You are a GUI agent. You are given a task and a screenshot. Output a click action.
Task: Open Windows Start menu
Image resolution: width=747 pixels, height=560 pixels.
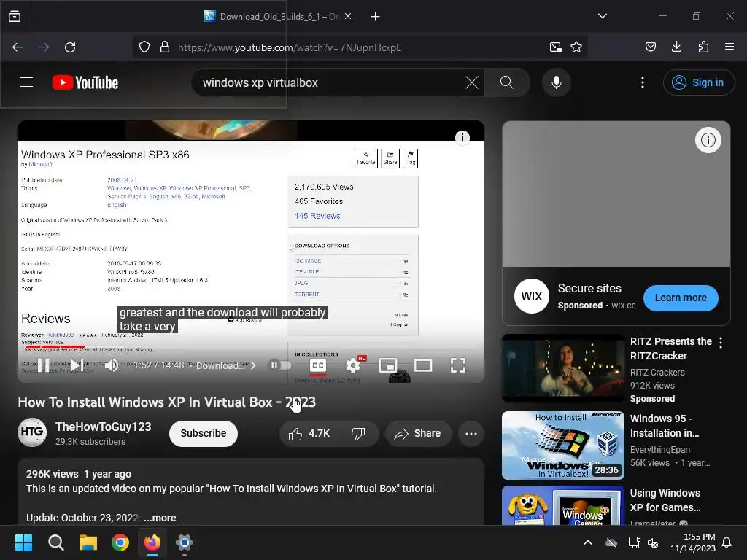(x=23, y=542)
